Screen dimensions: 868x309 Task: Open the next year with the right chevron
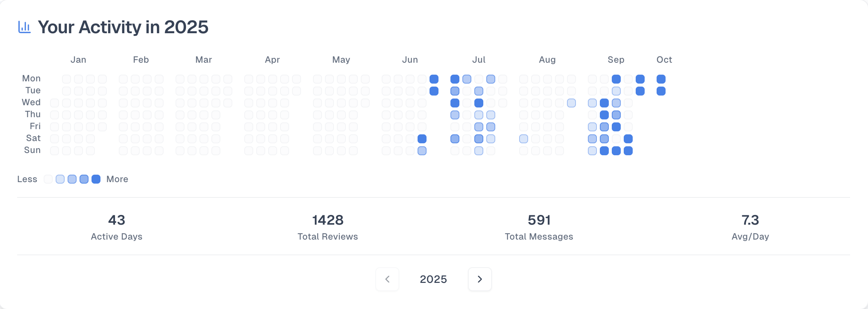coord(480,279)
